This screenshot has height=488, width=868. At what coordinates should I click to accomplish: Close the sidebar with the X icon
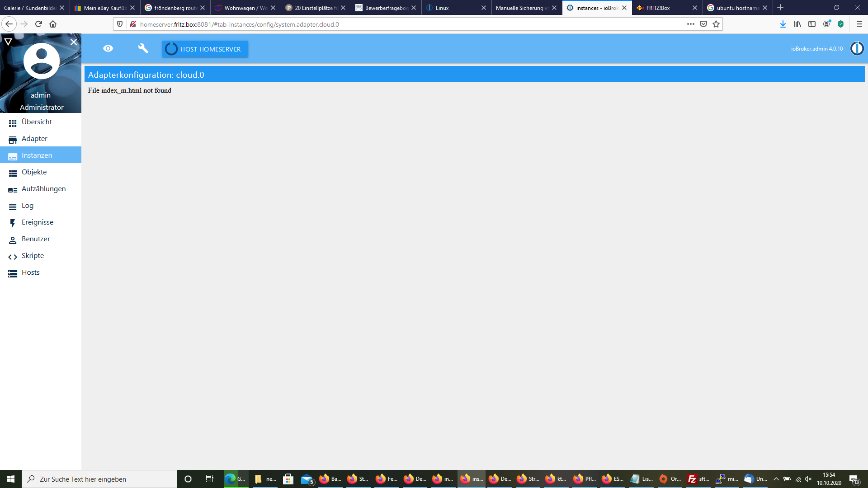click(74, 42)
